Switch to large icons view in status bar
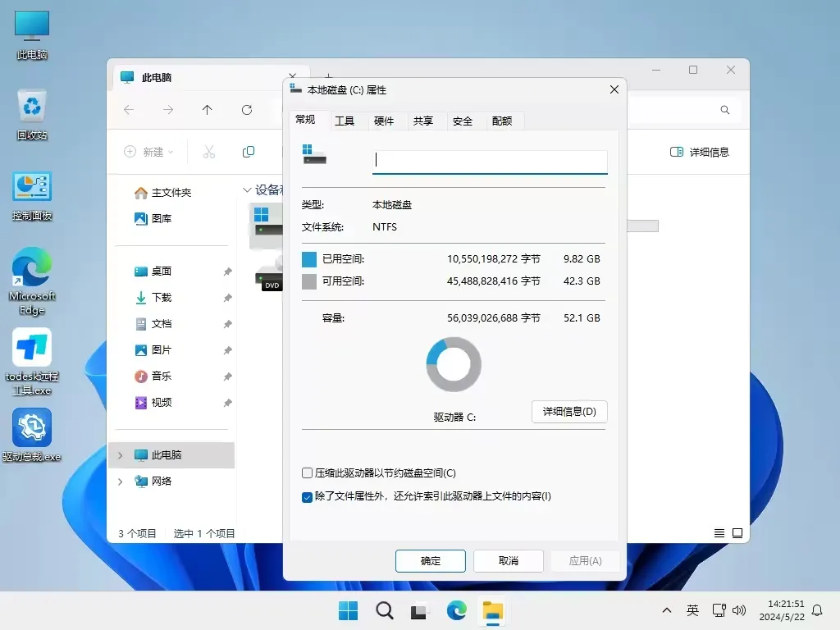 740,532
